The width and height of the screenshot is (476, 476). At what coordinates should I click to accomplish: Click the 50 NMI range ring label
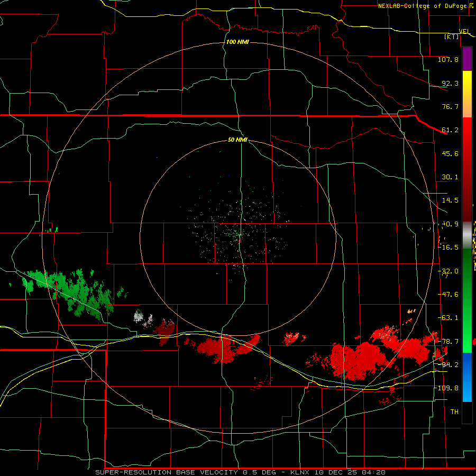point(237,140)
